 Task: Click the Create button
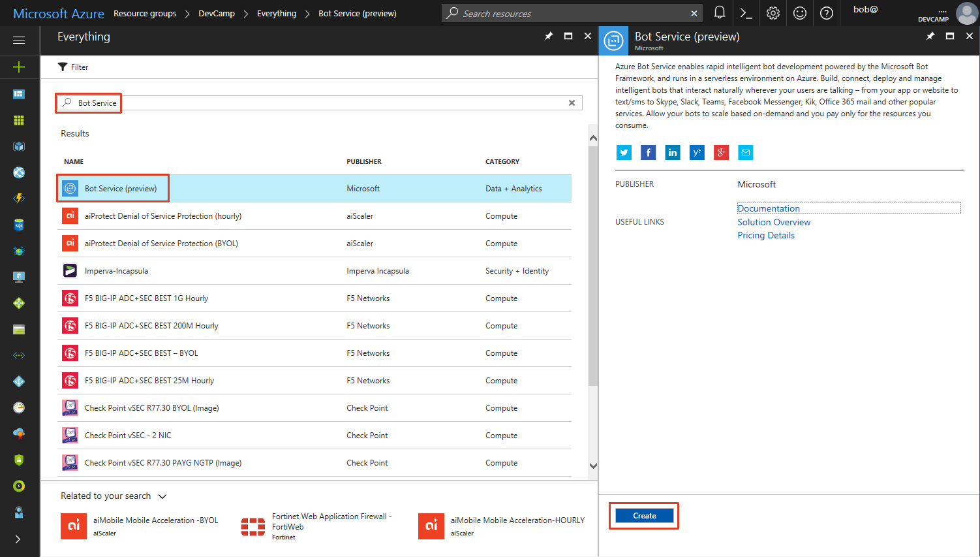645,515
